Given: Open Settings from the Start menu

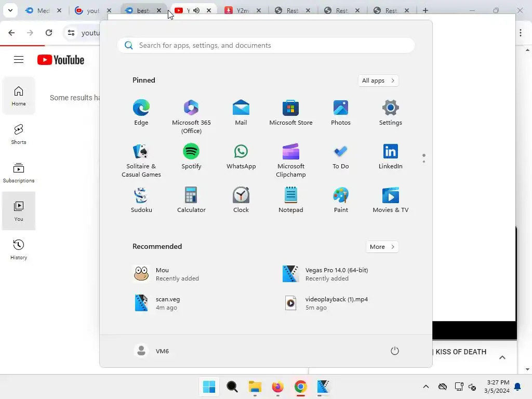Looking at the screenshot, I should [x=391, y=113].
